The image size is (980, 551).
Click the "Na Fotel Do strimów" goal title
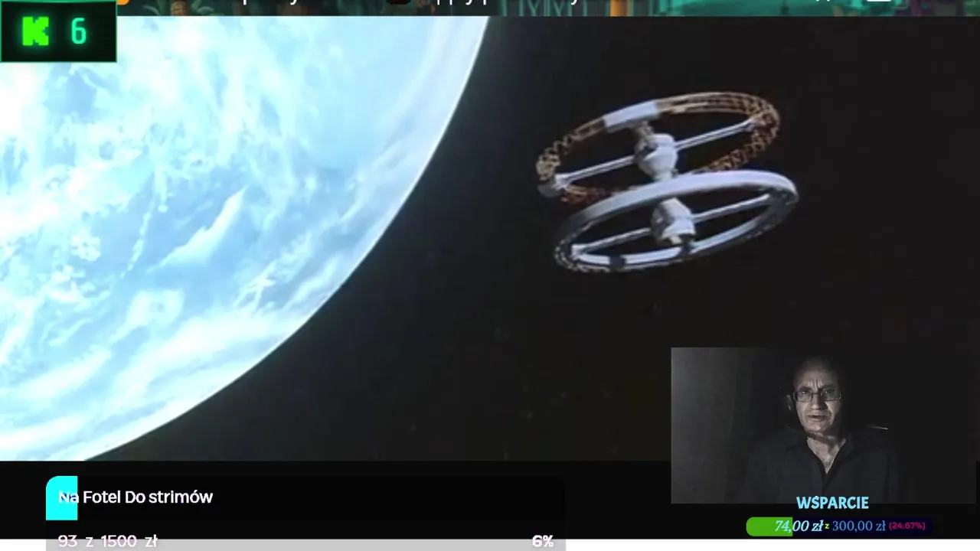[x=136, y=497]
